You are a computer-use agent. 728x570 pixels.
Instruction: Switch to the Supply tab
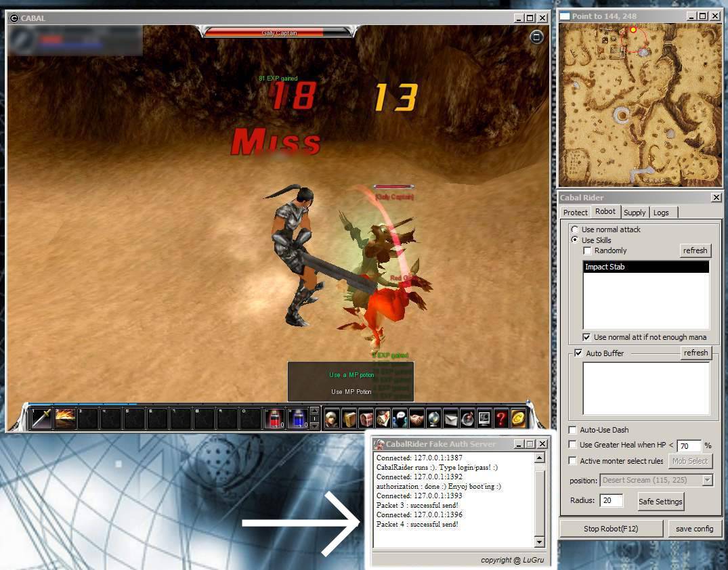pos(635,213)
